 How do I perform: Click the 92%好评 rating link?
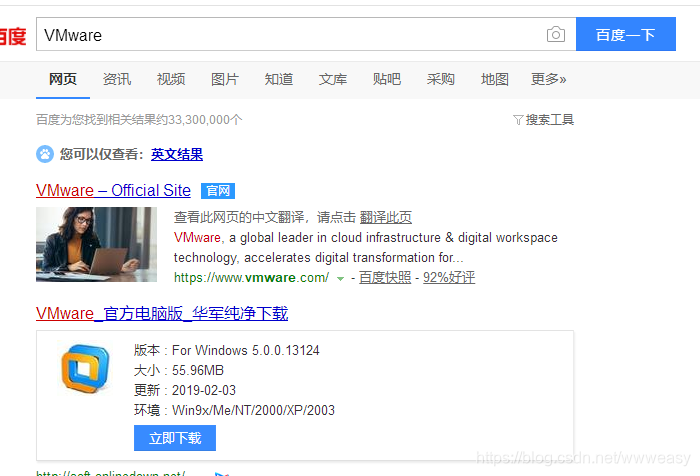(x=449, y=277)
